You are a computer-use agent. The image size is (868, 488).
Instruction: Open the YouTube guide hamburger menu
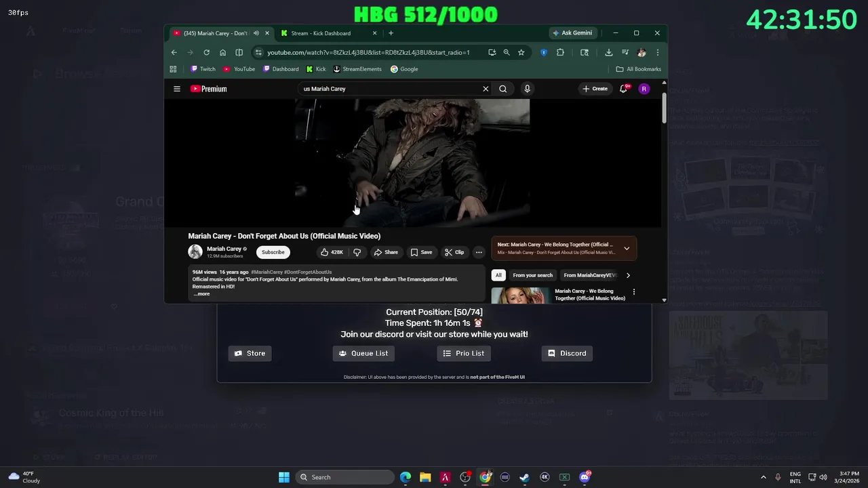point(177,89)
